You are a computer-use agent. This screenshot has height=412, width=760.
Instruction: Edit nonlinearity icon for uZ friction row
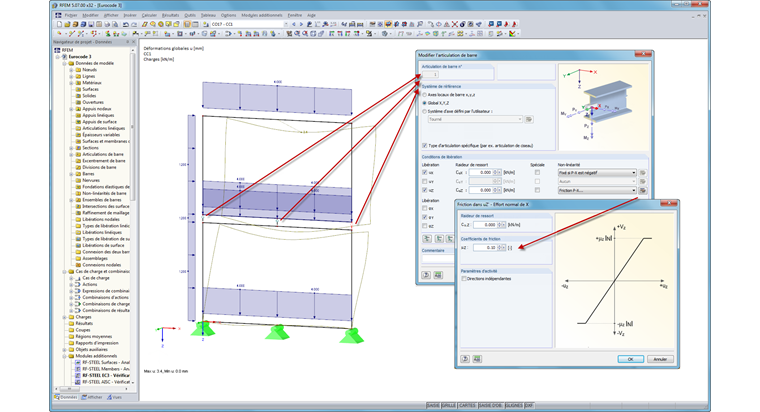click(x=643, y=190)
